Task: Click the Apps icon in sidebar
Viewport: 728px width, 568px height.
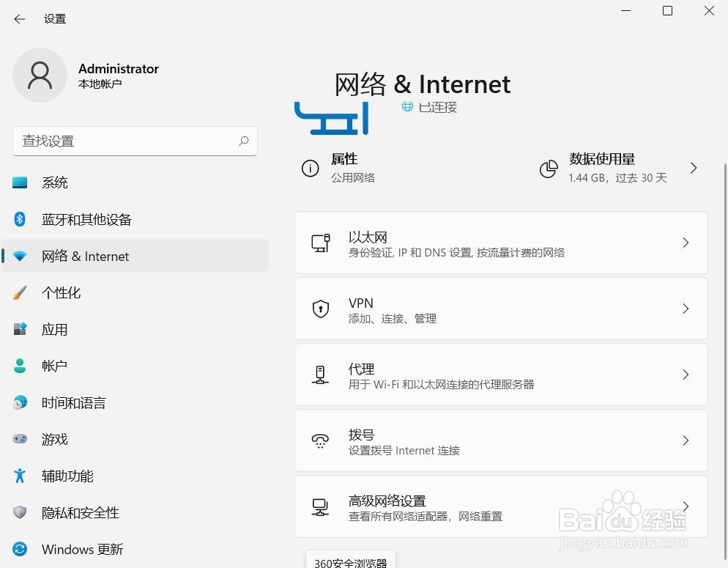Action: tap(20, 329)
